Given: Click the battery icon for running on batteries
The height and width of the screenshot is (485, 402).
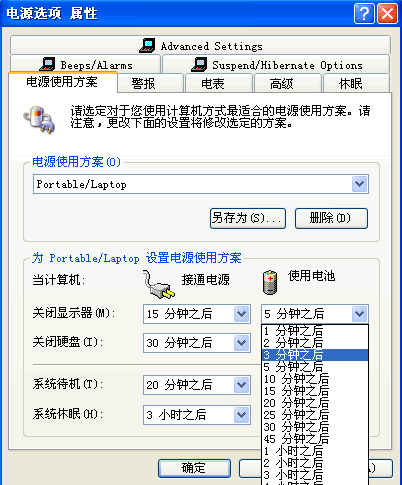Looking at the screenshot, I should [x=270, y=283].
